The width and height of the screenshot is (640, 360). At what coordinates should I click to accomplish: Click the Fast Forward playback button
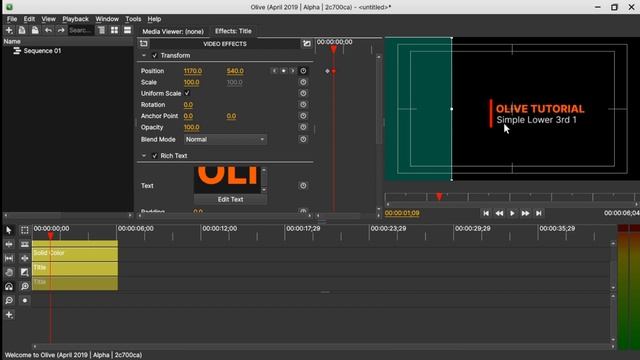pyautogui.click(x=525, y=213)
